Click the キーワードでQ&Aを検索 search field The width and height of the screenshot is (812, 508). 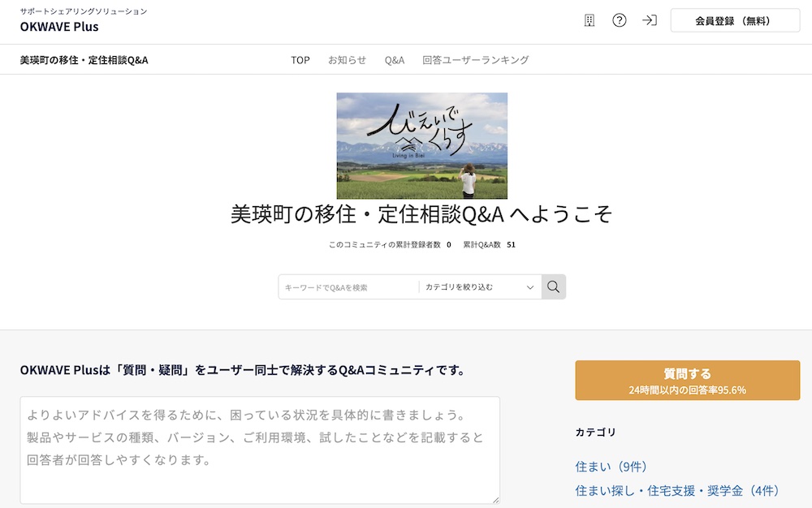349,286
